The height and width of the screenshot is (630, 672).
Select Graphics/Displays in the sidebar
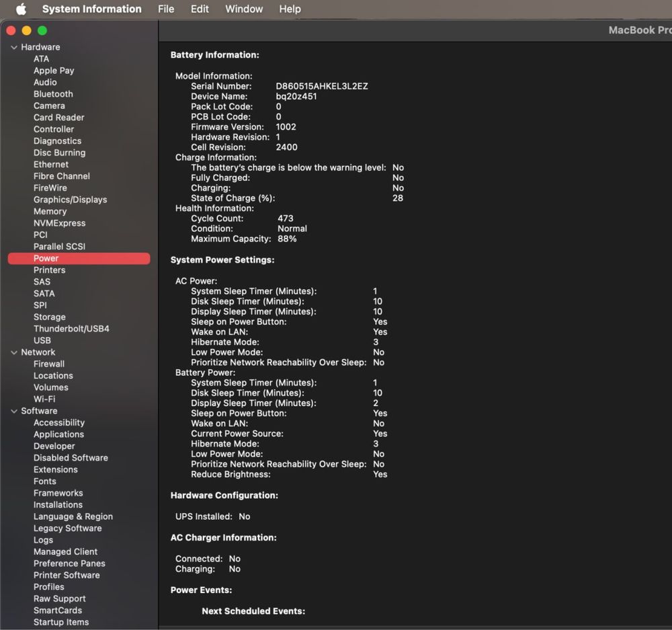71,200
